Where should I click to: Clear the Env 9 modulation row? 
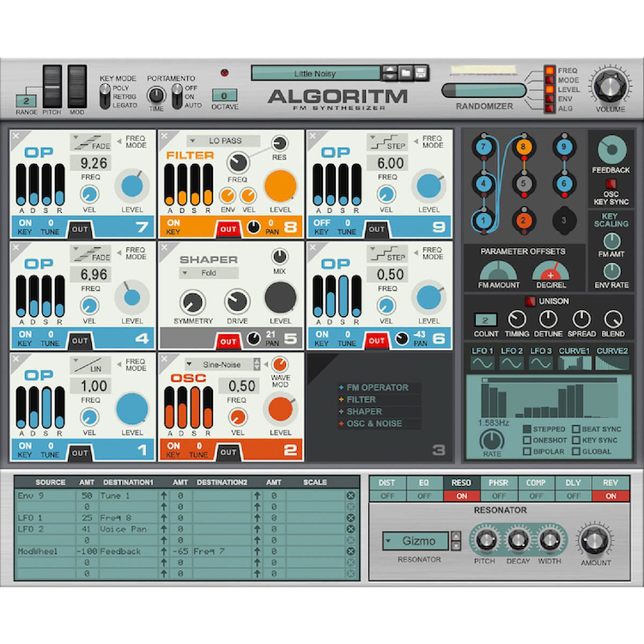(350, 495)
